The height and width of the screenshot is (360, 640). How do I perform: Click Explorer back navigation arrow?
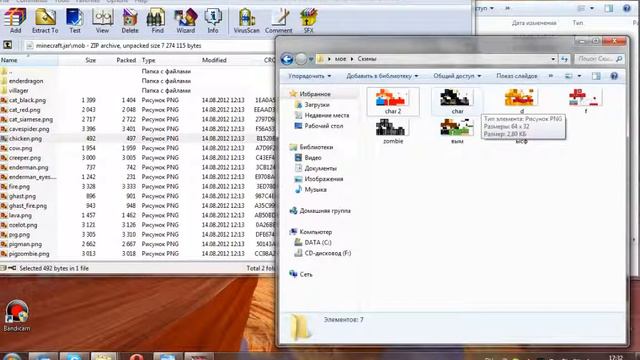click(x=287, y=59)
